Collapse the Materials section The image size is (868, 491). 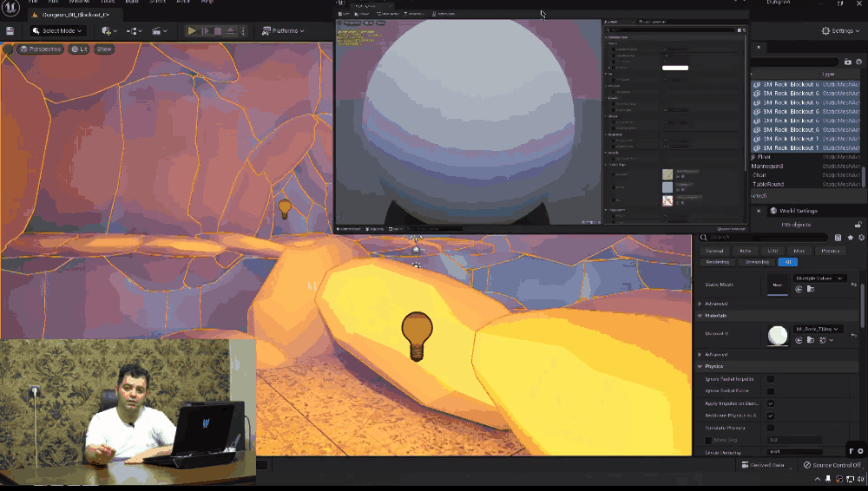pyautogui.click(x=700, y=316)
